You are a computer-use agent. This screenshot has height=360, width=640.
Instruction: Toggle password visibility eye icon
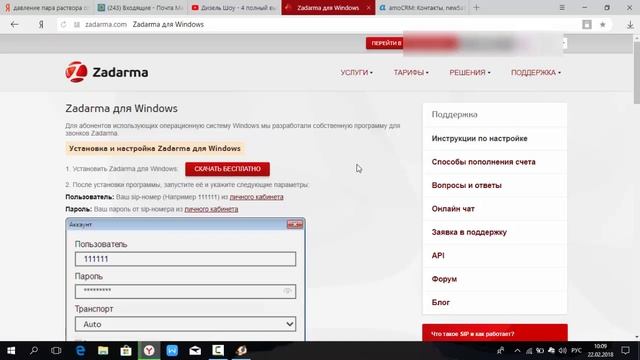pyautogui.click(x=288, y=291)
